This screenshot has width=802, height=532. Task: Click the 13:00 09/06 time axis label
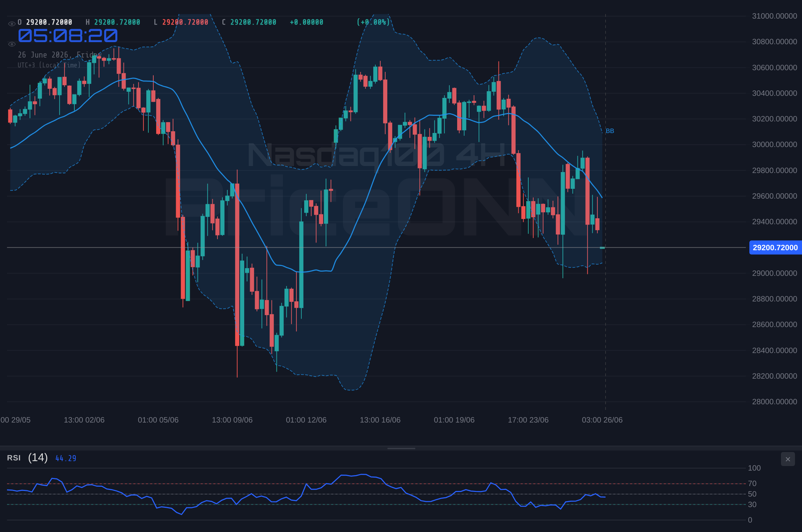232,420
